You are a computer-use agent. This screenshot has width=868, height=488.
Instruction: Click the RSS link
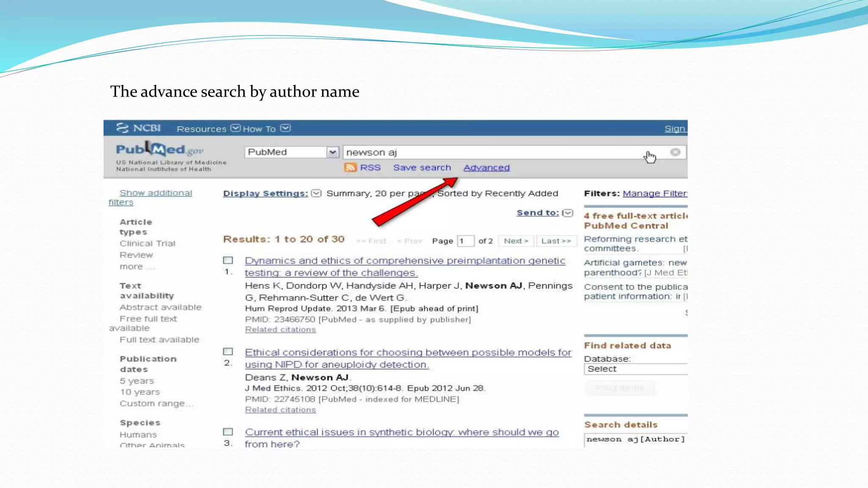coord(370,167)
